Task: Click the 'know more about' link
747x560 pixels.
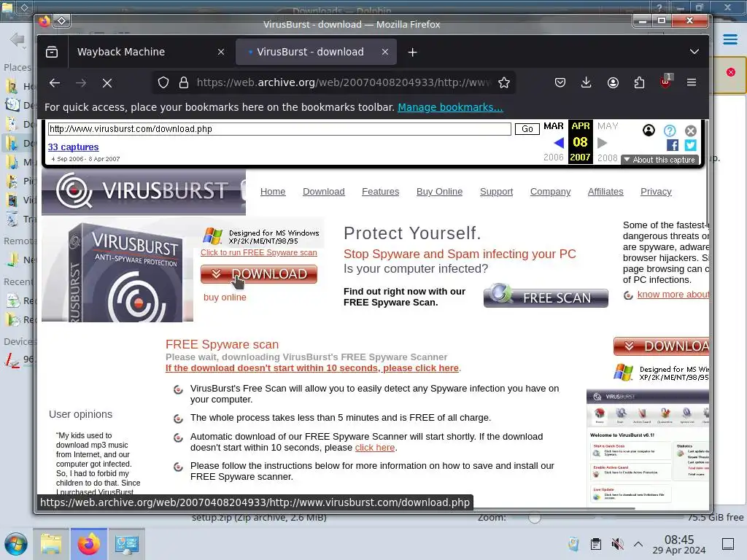Action: pos(673,295)
